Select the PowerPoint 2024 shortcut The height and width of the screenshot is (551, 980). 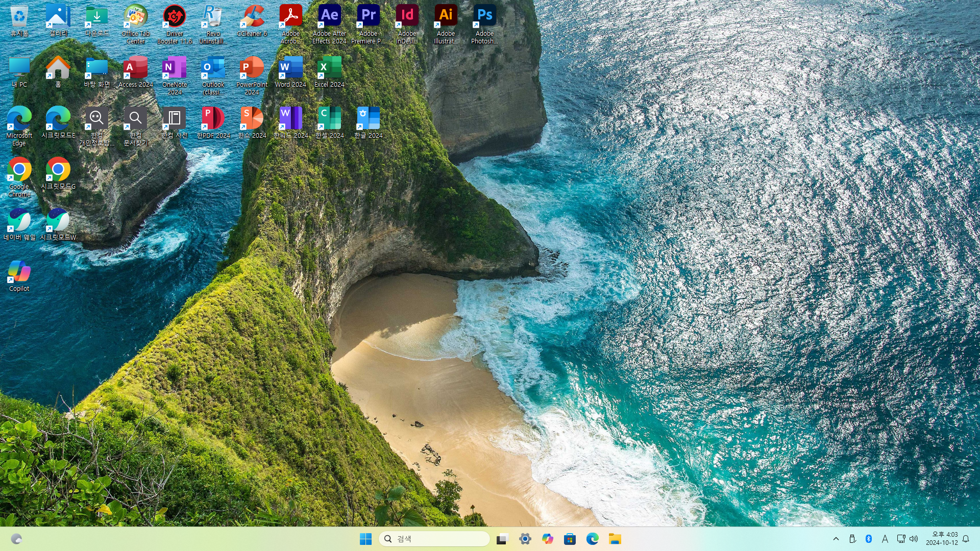(252, 67)
